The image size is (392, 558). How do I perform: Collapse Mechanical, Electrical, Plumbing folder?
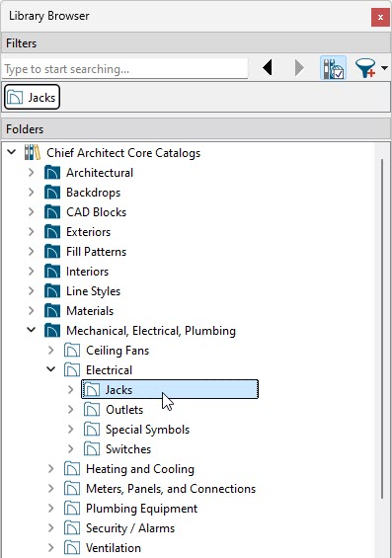(32, 330)
